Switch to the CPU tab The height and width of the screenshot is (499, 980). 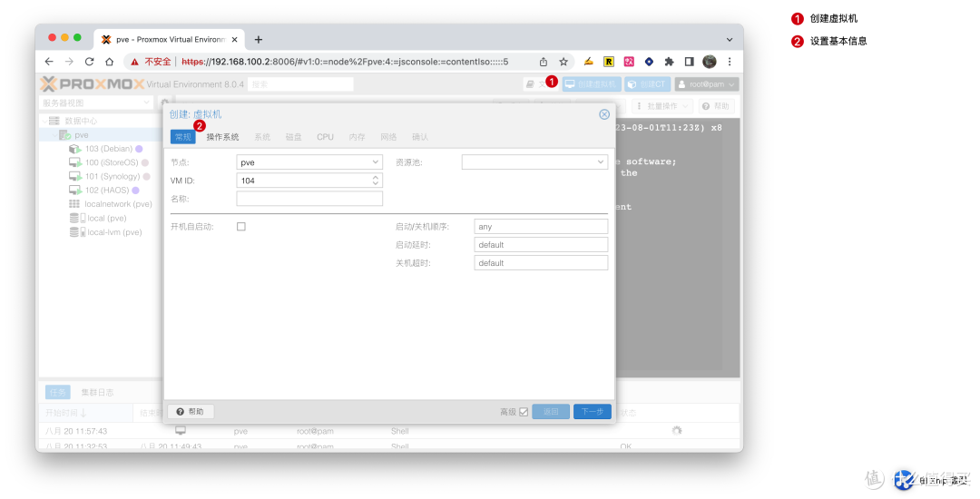click(x=325, y=137)
